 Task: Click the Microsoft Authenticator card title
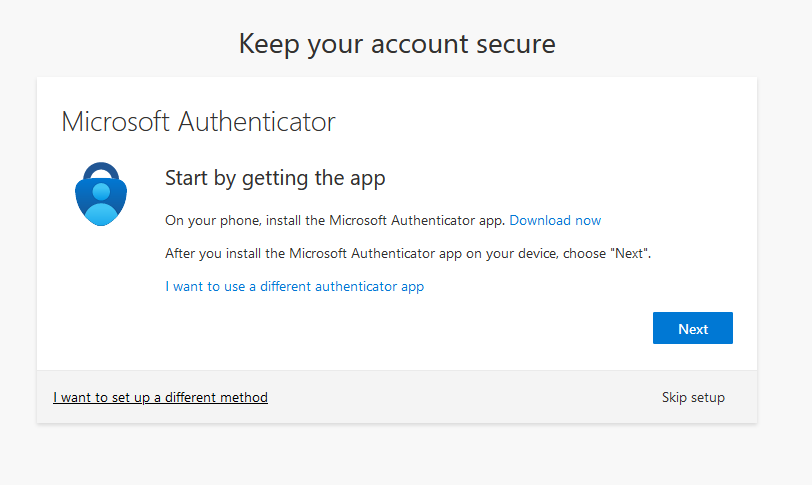198,122
